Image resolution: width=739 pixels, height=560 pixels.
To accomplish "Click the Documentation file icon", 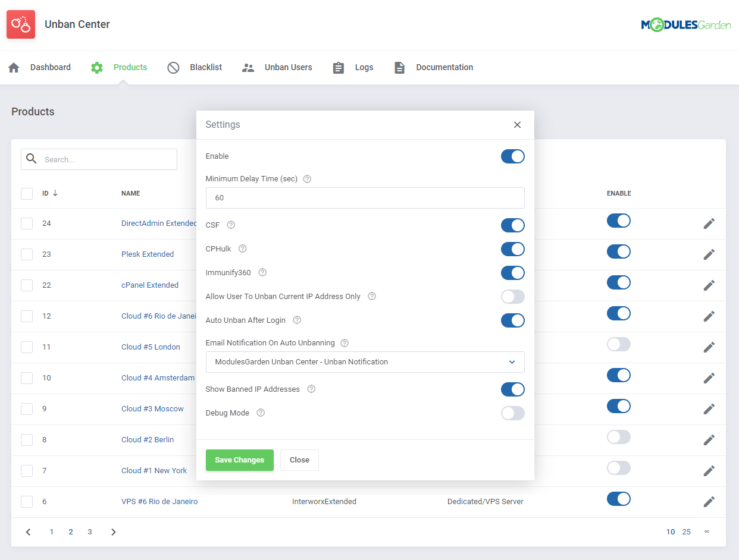I will [399, 68].
